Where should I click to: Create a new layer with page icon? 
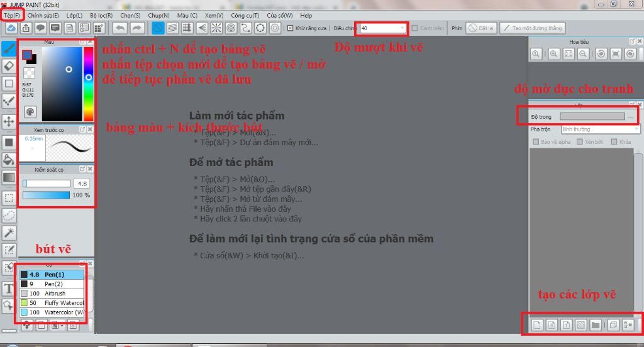[x=537, y=325]
